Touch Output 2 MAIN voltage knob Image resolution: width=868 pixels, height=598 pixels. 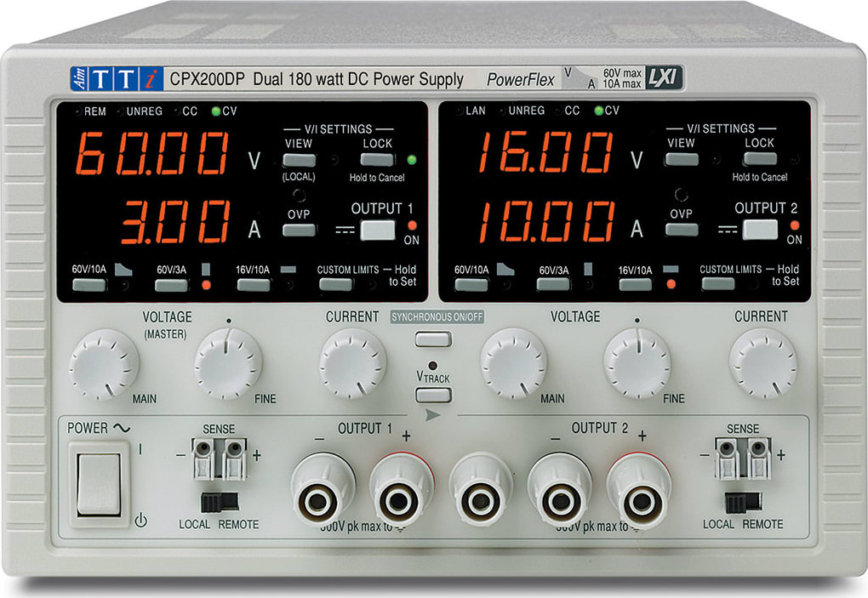click(514, 363)
